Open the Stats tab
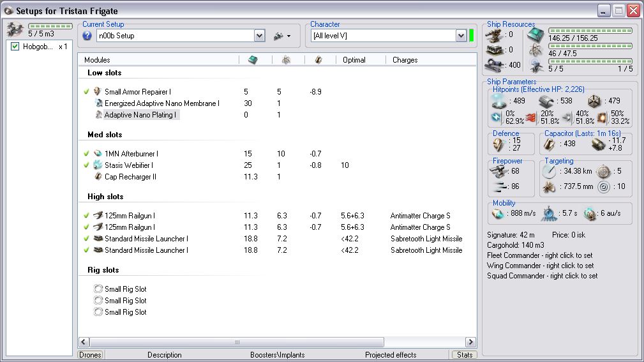 pos(465,354)
